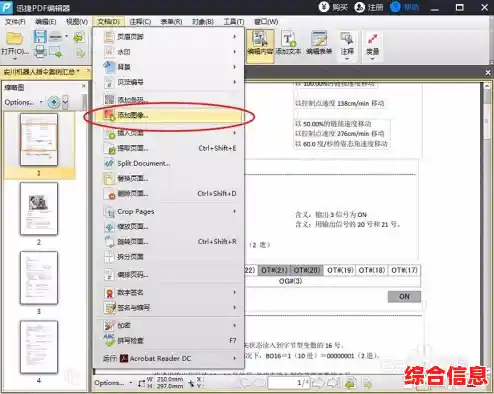Open the bottom status bar Options dropdown
494x394 pixels.
[113, 383]
